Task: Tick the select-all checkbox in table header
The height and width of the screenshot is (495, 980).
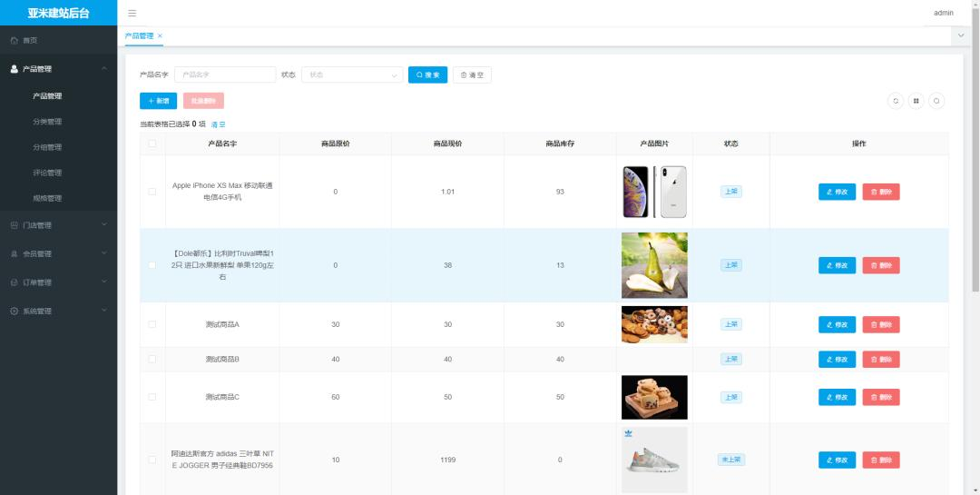Action: point(152,144)
